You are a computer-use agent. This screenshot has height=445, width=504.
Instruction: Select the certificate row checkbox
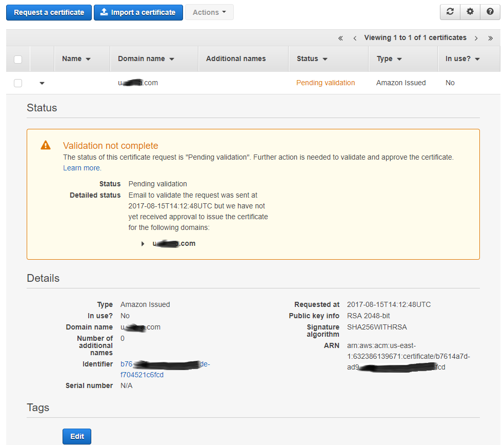tap(18, 83)
